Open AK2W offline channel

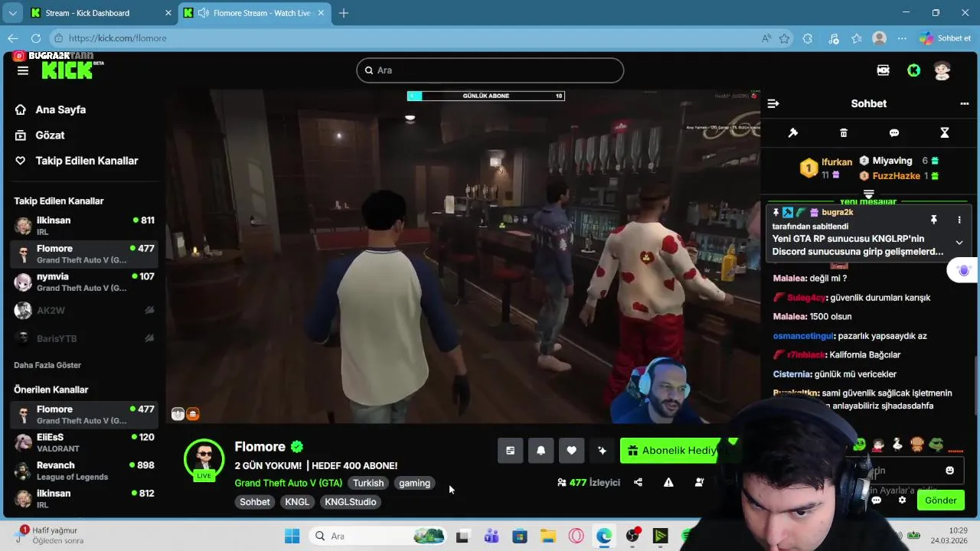[84, 311]
